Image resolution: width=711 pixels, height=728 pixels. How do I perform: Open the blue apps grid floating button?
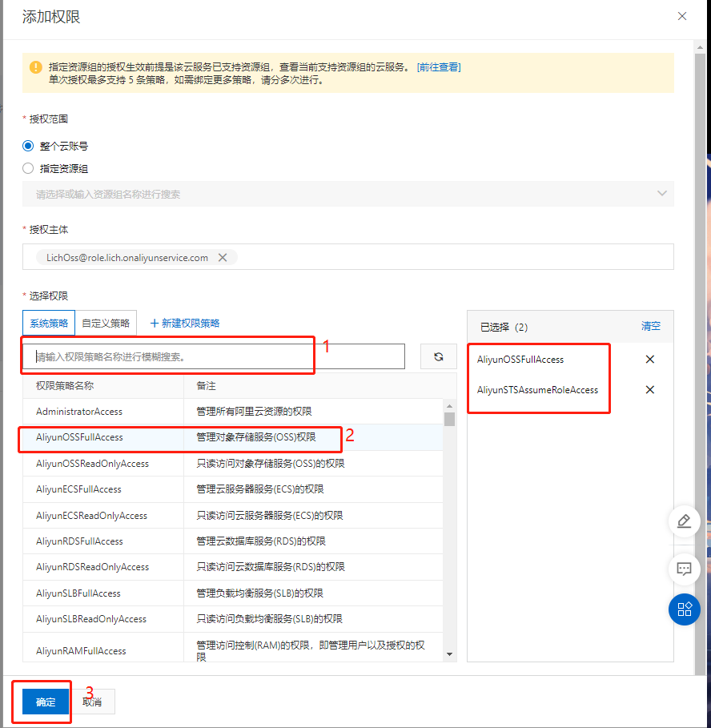pyautogui.click(x=684, y=609)
